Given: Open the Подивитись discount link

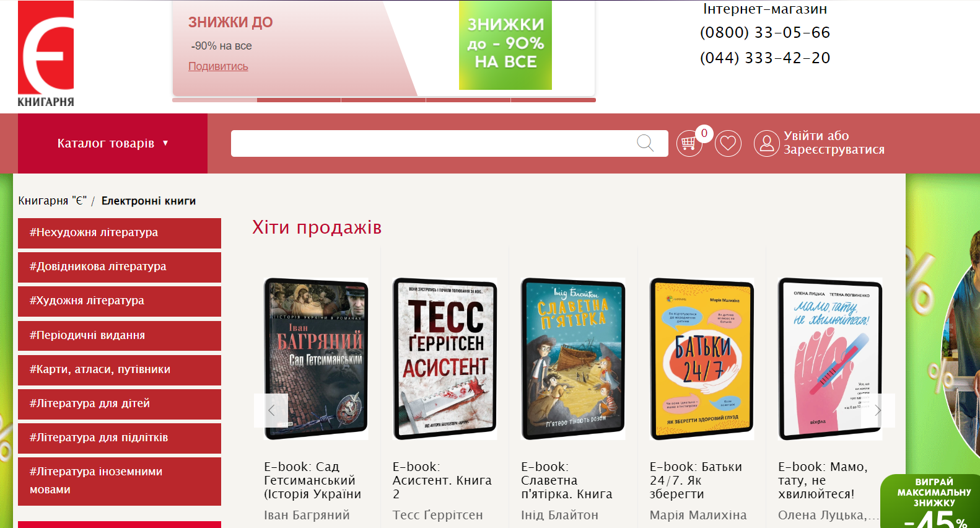Looking at the screenshot, I should pyautogui.click(x=218, y=66).
